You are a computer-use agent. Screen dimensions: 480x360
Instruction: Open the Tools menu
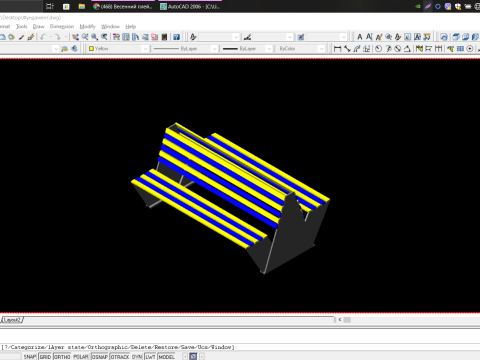coord(22,26)
